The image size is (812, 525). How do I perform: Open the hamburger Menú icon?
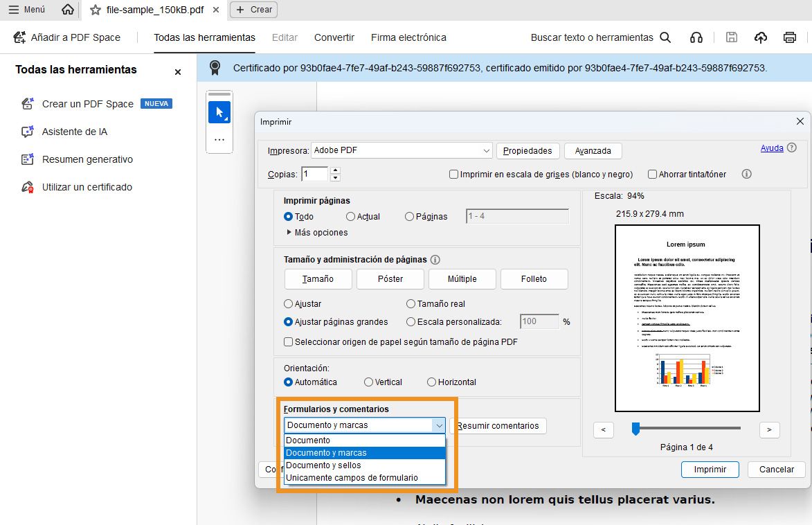[x=13, y=10]
